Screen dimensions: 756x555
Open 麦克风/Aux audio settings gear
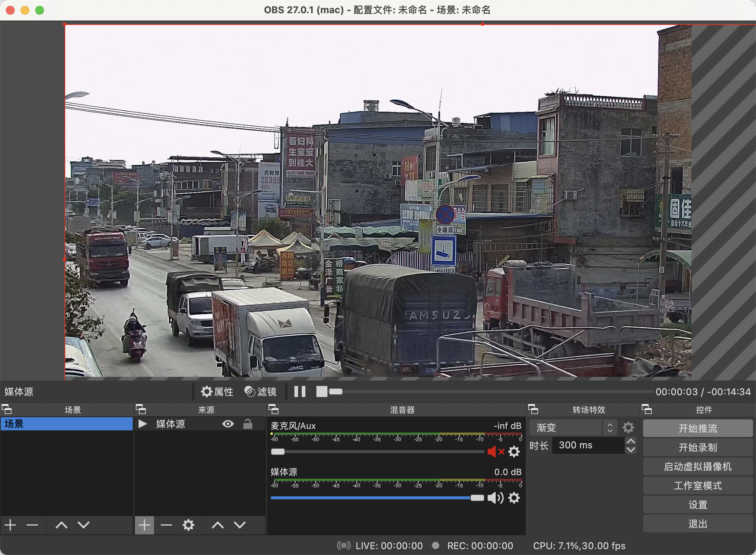pyautogui.click(x=514, y=452)
